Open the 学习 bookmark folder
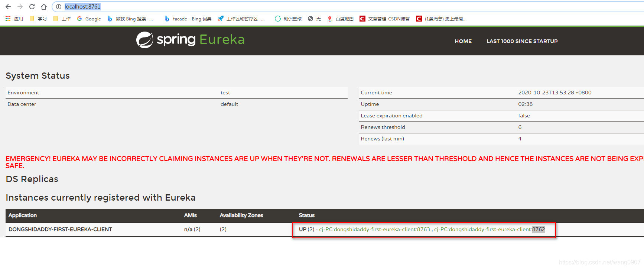The image size is (644, 269). (x=38, y=19)
